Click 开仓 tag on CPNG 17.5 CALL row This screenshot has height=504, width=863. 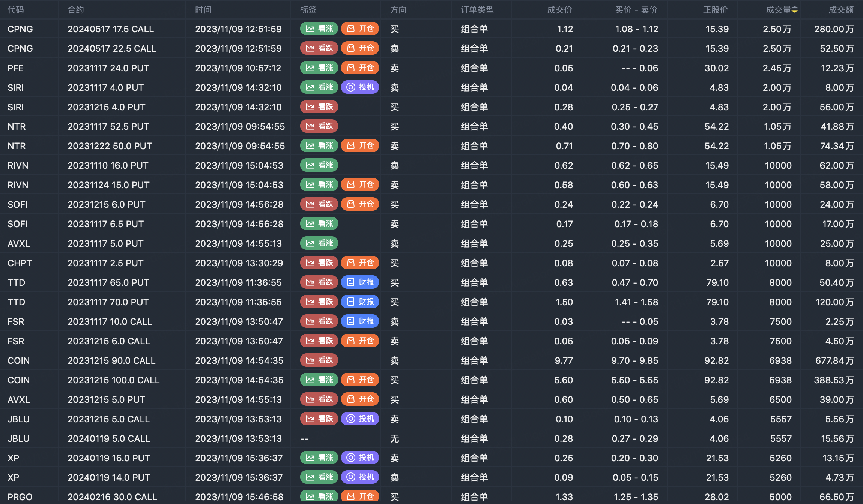(x=360, y=29)
